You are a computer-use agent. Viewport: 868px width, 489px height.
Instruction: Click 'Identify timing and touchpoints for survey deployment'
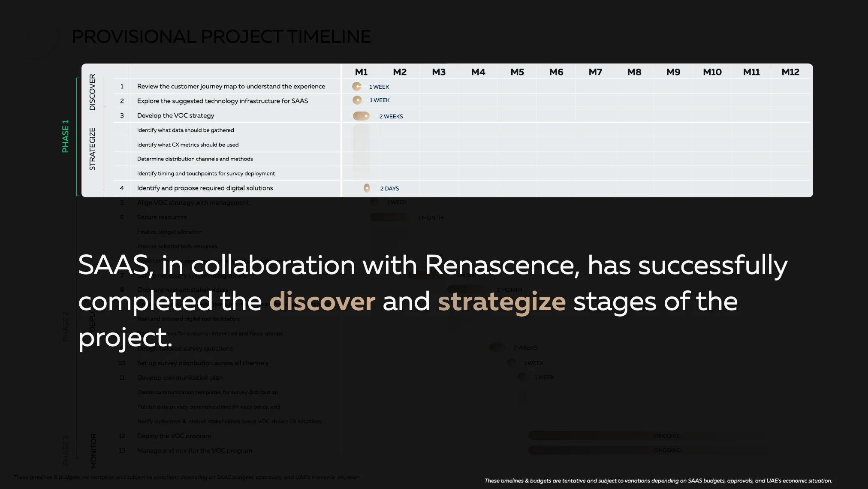coord(206,173)
